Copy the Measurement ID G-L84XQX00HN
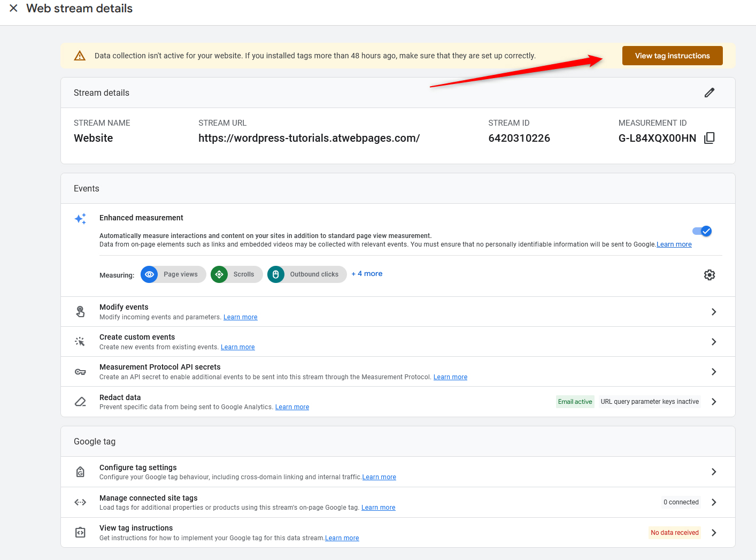The width and height of the screenshot is (756, 560). 709,137
